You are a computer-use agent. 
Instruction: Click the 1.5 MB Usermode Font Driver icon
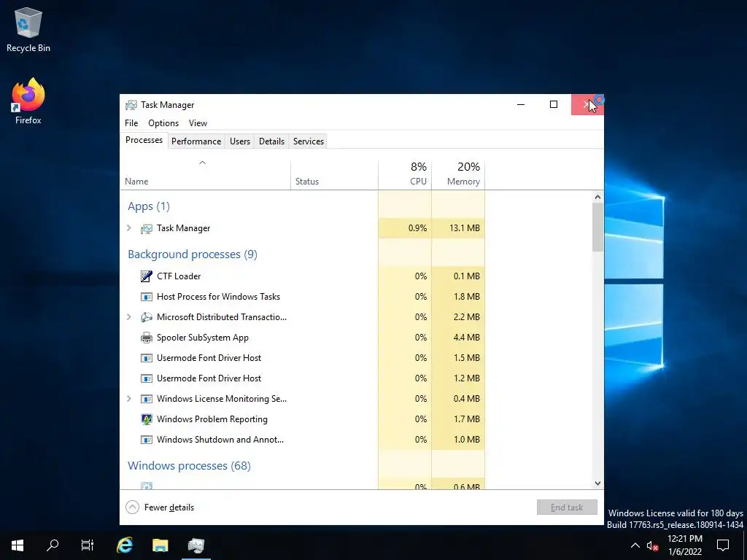tap(146, 358)
